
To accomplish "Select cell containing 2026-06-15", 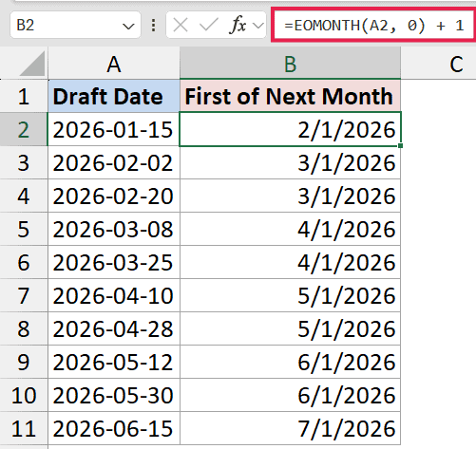I will point(114,428).
